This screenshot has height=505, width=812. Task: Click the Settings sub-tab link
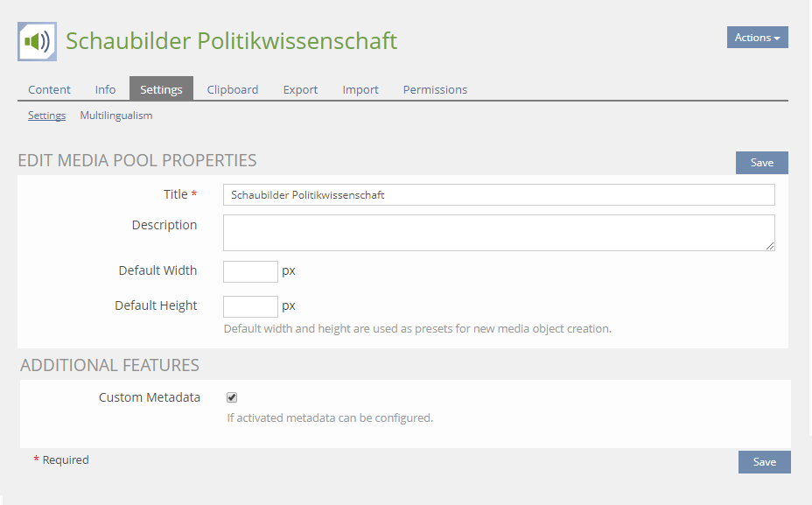tap(46, 116)
